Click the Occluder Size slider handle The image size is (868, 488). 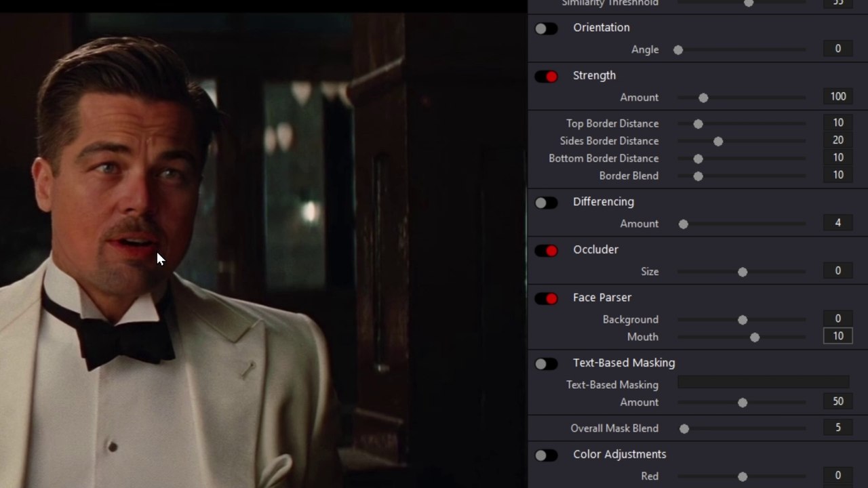point(743,272)
